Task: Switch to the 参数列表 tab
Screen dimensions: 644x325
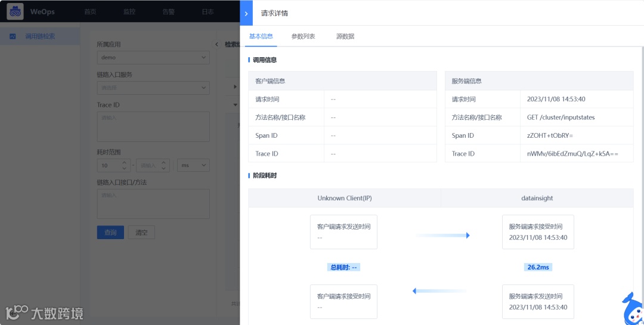Action: (x=303, y=36)
